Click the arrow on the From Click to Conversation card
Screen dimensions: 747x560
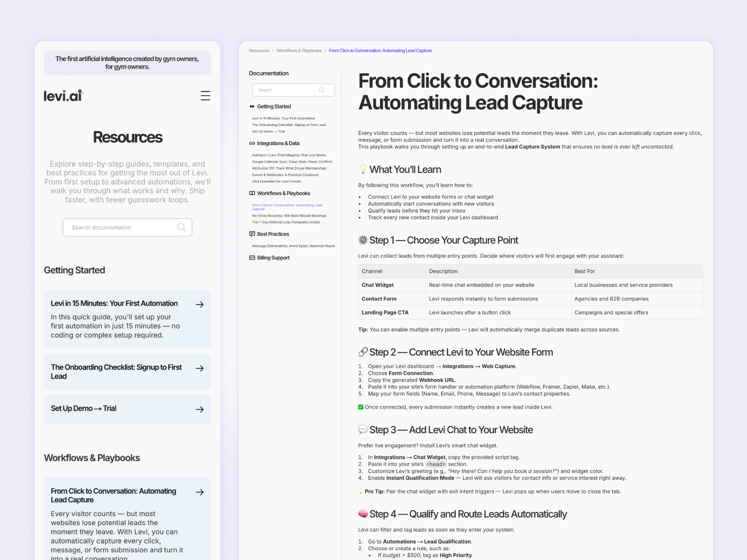pyautogui.click(x=200, y=492)
